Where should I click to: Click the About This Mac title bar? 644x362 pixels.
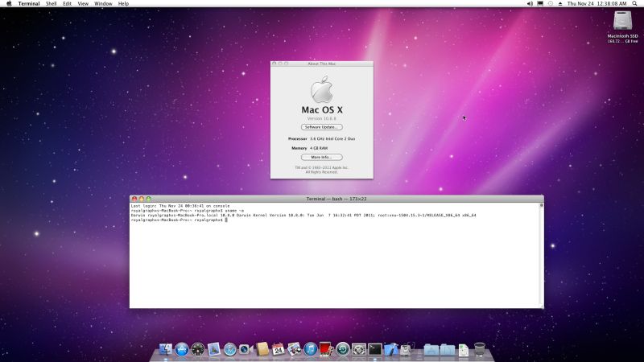[x=321, y=64]
